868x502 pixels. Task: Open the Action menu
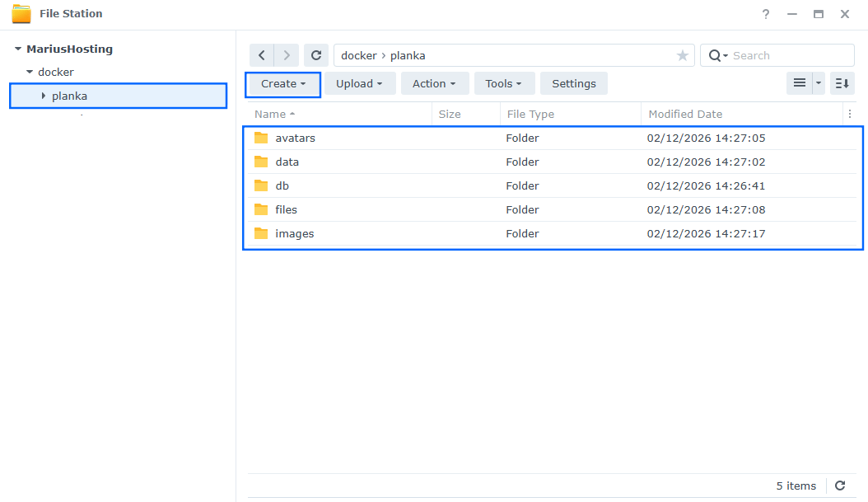click(x=435, y=83)
